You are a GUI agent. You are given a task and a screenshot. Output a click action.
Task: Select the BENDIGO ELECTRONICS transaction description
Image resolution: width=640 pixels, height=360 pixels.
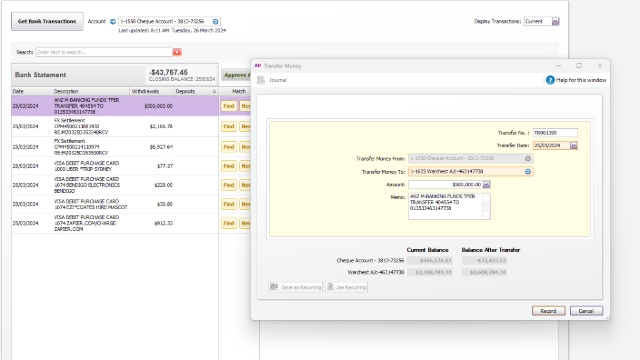pos(87,185)
